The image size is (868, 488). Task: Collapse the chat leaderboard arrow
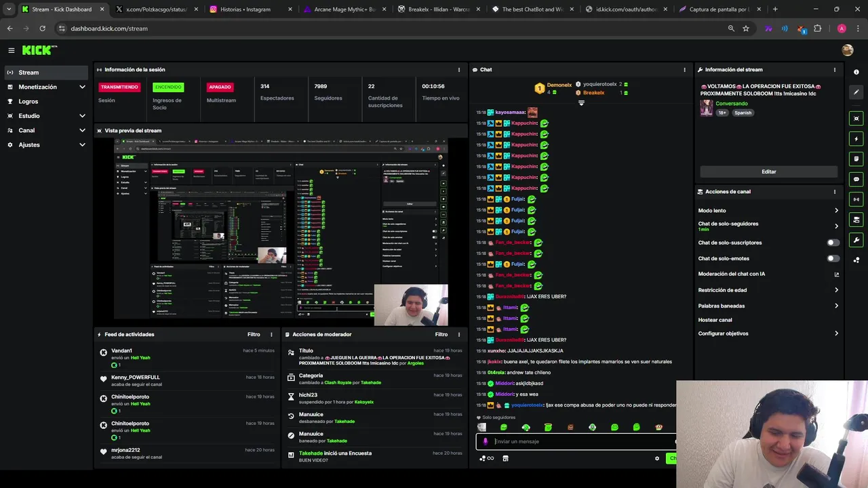(x=581, y=103)
